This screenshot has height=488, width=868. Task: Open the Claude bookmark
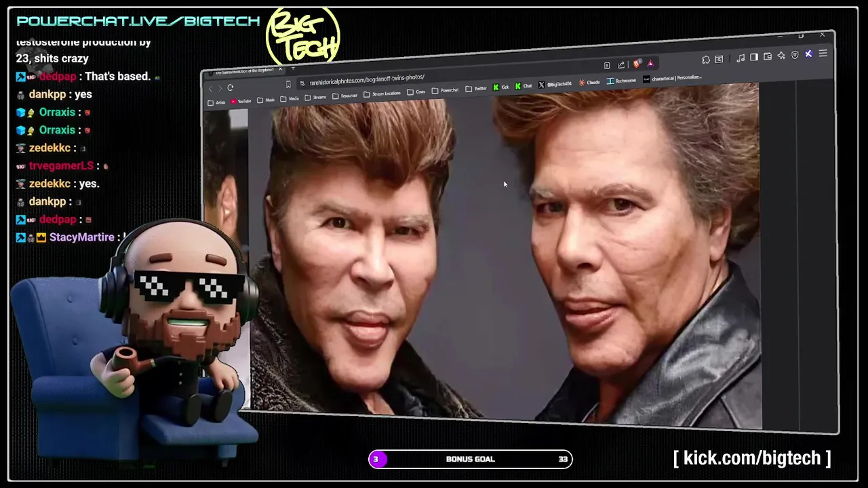click(589, 82)
